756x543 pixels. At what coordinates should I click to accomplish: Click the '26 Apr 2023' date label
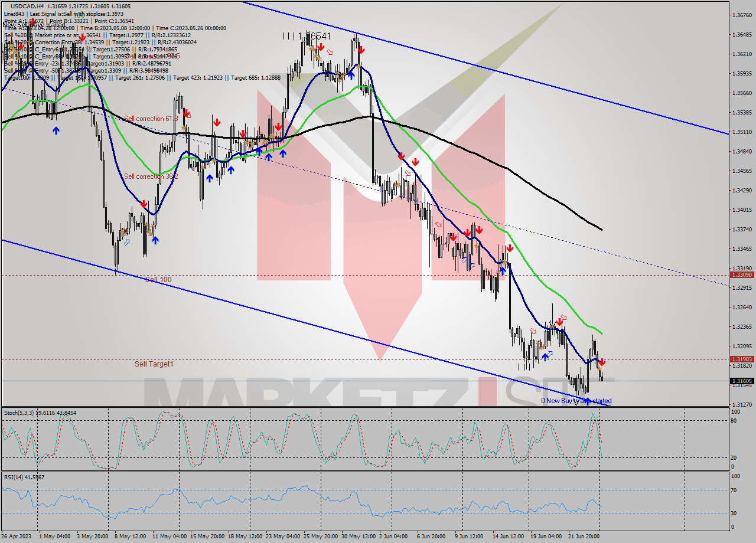pyautogui.click(x=16, y=536)
